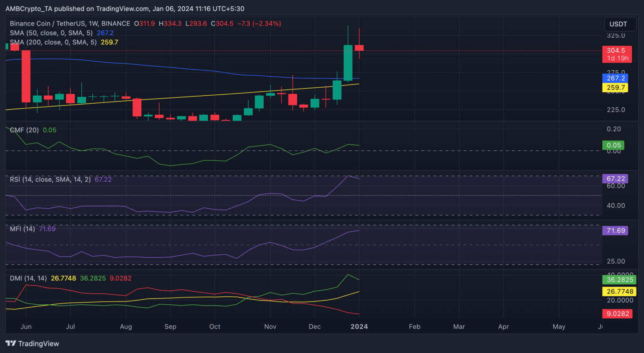Image resolution: width=644 pixels, height=353 pixels.
Task: Select the SMA 50 indicator legend
Action: (x=51, y=33)
